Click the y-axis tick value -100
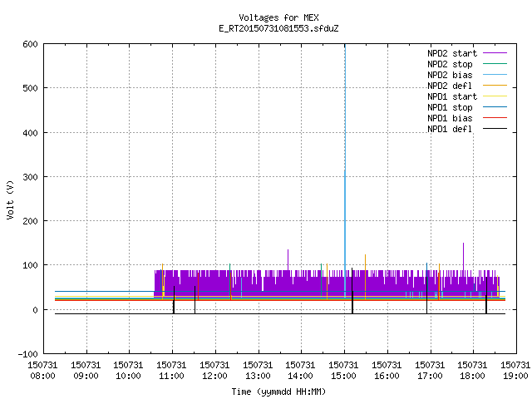Viewport: 532px width, 399px height. [x=27, y=354]
